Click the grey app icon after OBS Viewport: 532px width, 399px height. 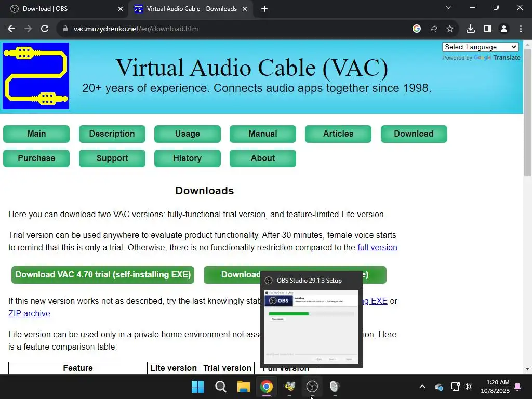(x=335, y=387)
